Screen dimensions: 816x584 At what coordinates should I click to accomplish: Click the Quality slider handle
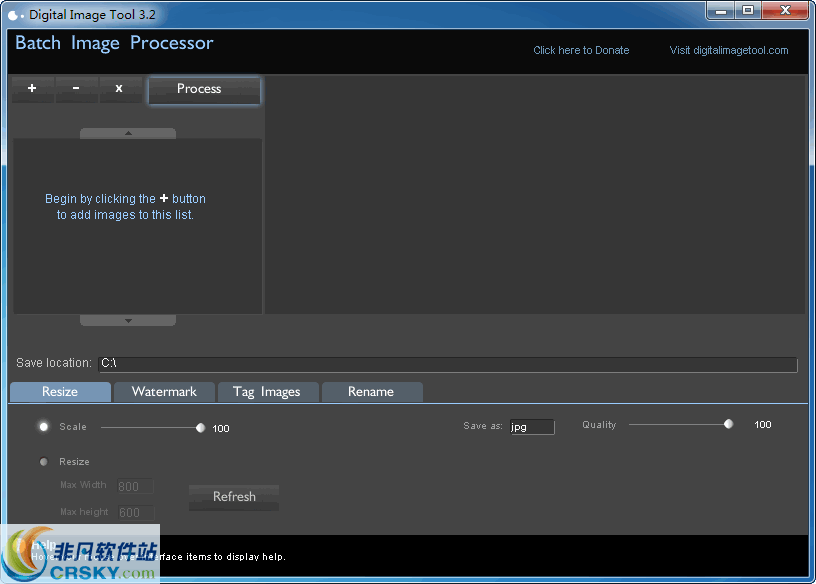(x=728, y=423)
